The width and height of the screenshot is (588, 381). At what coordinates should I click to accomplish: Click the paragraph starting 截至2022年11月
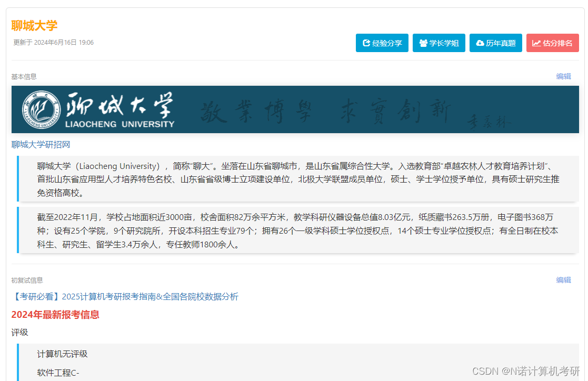298,230
